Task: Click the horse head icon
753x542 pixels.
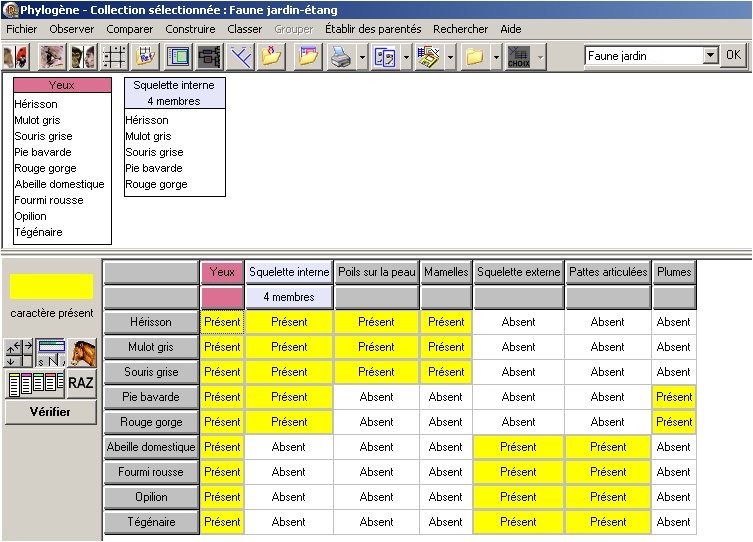Action: tap(82, 353)
